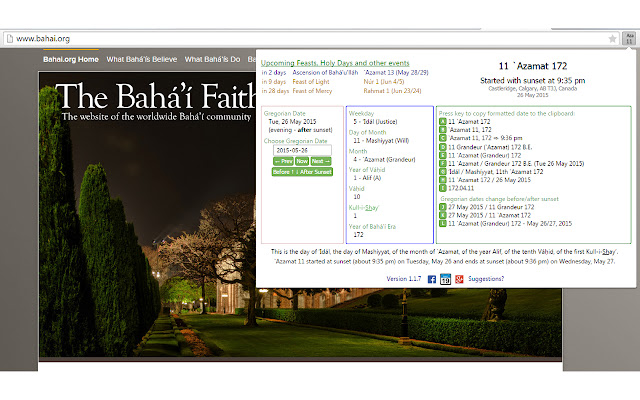Go to previous day with Prev button
The height and width of the screenshot is (400, 640).
pyautogui.click(x=283, y=161)
